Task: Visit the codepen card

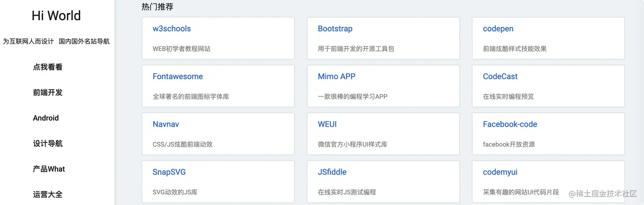Action: [x=498, y=29]
